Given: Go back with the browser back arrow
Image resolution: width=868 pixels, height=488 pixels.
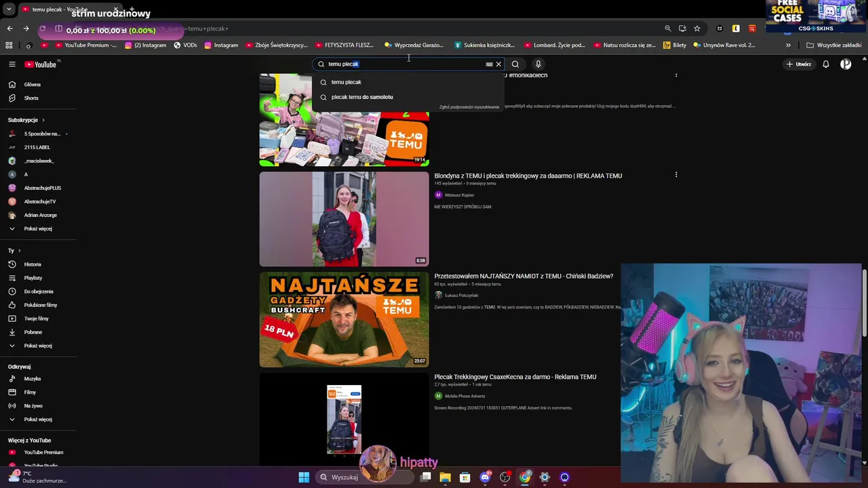Looking at the screenshot, I should tap(9, 28).
